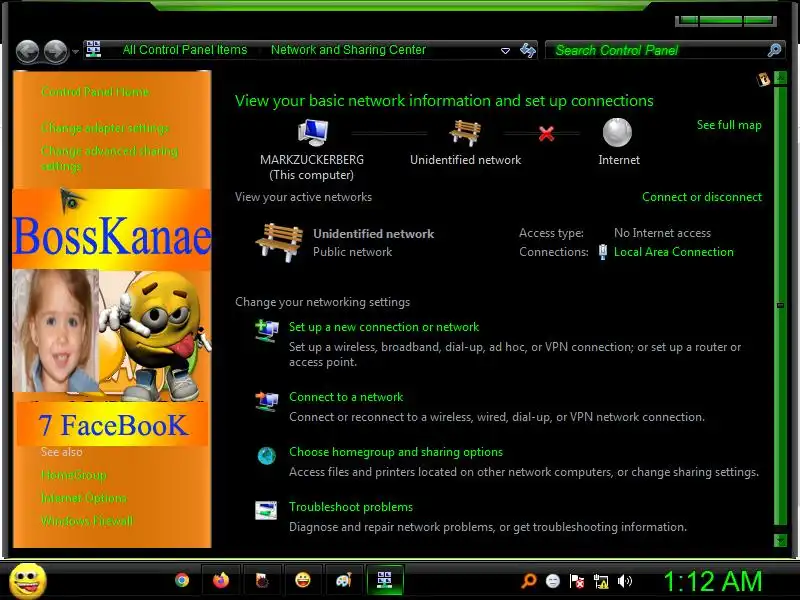Open the smiley Start button
The width and height of the screenshot is (800, 600).
tap(28, 581)
